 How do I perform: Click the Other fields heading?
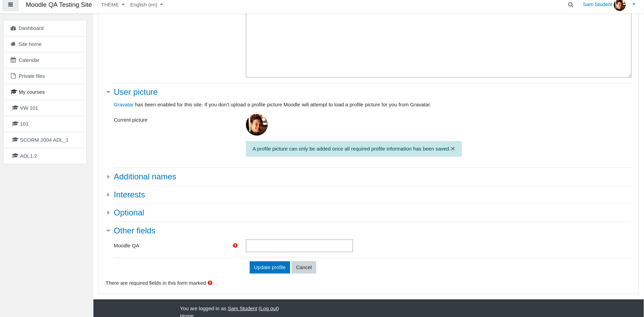tap(135, 231)
